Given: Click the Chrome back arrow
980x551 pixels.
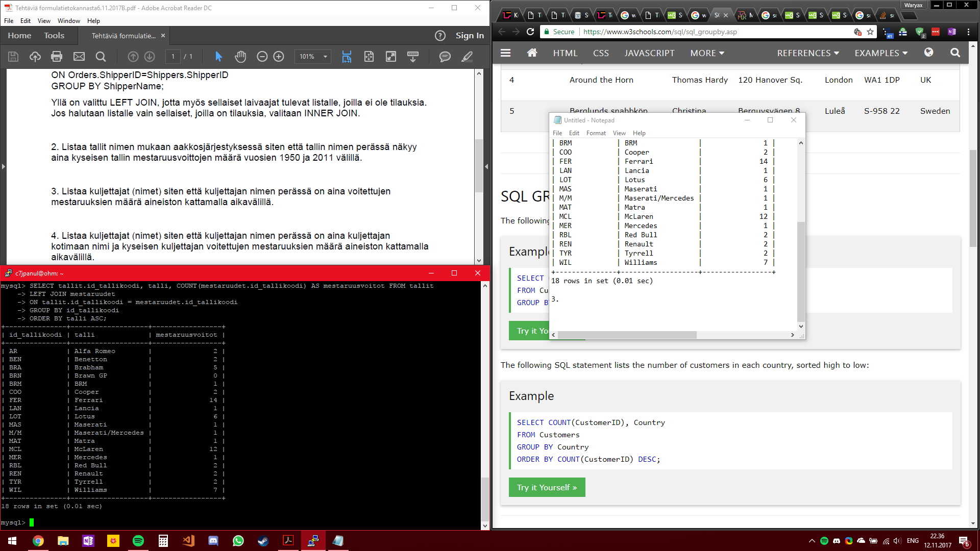Looking at the screenshot, I should coord(502,32).
